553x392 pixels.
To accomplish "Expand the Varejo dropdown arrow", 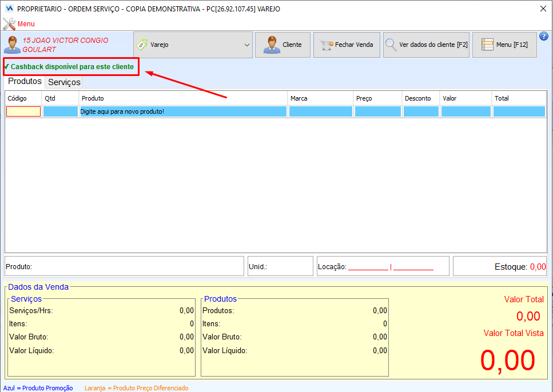I will [247, 45].
